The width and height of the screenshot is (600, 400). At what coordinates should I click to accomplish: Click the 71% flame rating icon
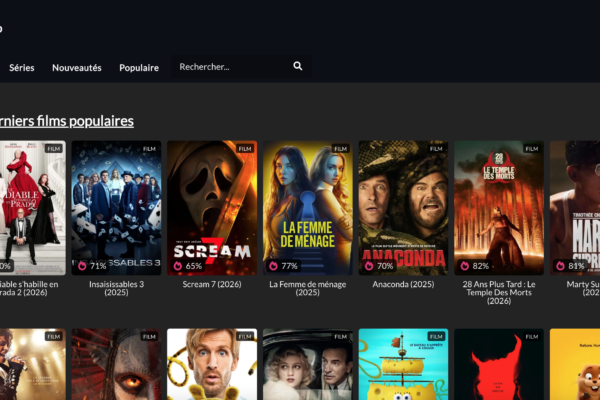(x=82, y=266)
